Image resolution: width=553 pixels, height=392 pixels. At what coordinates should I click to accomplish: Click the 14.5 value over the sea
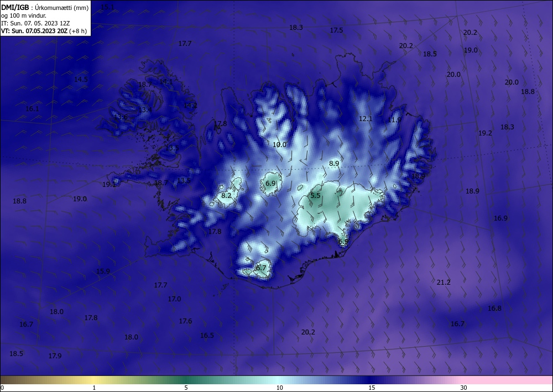click(x=81, y=79)
